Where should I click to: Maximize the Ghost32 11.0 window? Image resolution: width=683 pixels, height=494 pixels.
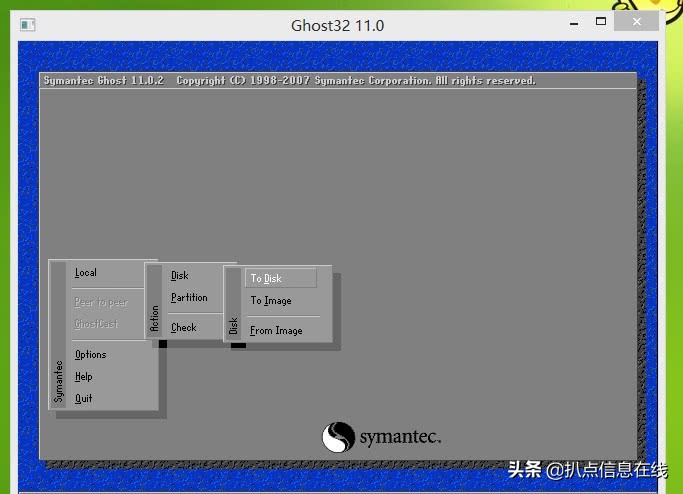pyautogui.click(x=601, y=21)
